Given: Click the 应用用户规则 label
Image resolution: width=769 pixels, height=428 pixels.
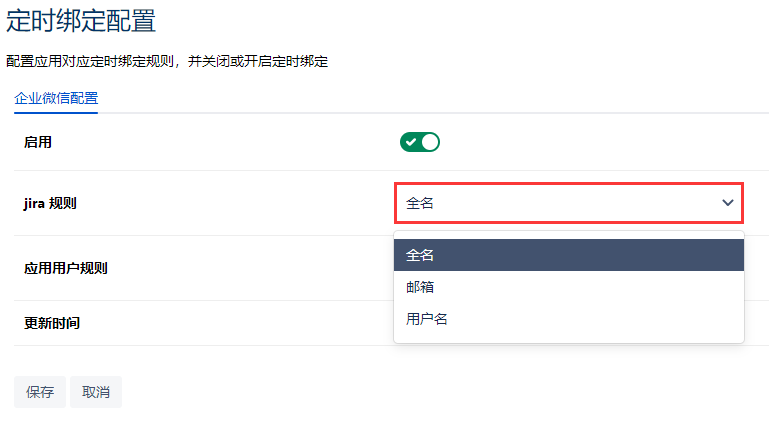Looking at the screenshot, I should pyautogui.click(x=66, y=268).
